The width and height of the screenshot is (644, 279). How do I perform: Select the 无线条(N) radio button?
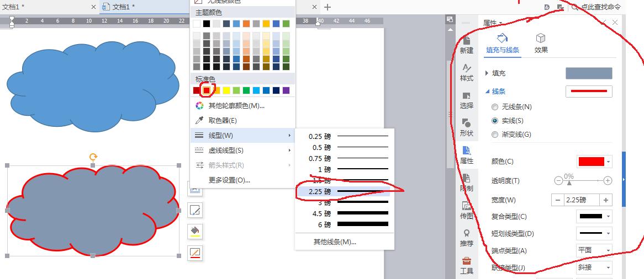pyautogui.click(x=495, y=106)
